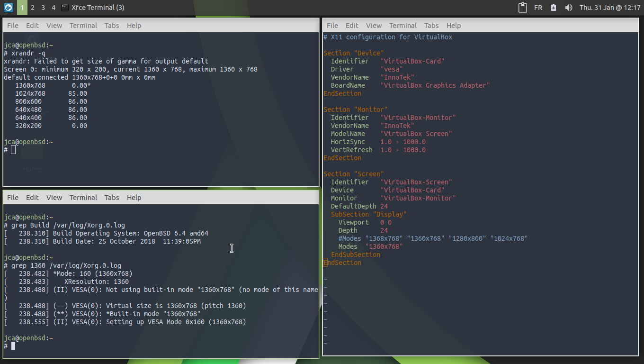Screen dimensions: 644x364
Task: Click the volume speaker icon in the panel
Action: tap(569, 8)
